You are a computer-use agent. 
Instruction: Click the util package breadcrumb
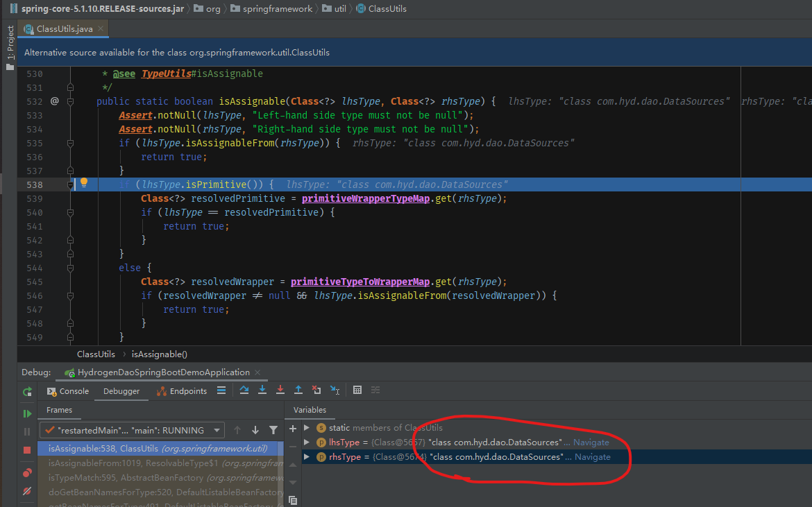334,9
